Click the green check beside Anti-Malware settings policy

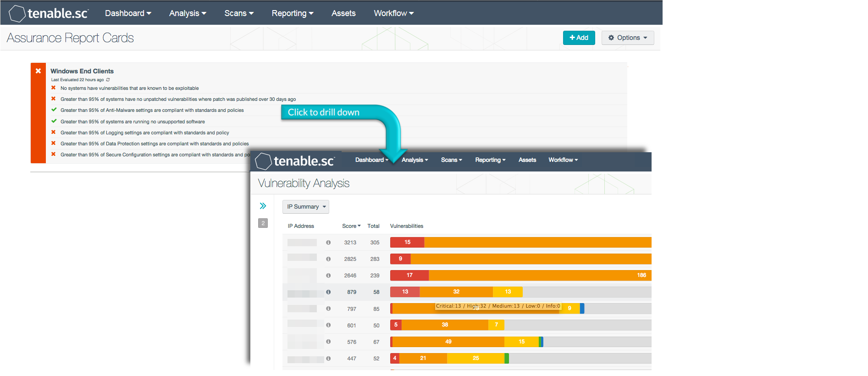pyautogui.click(x=54, y=110)
